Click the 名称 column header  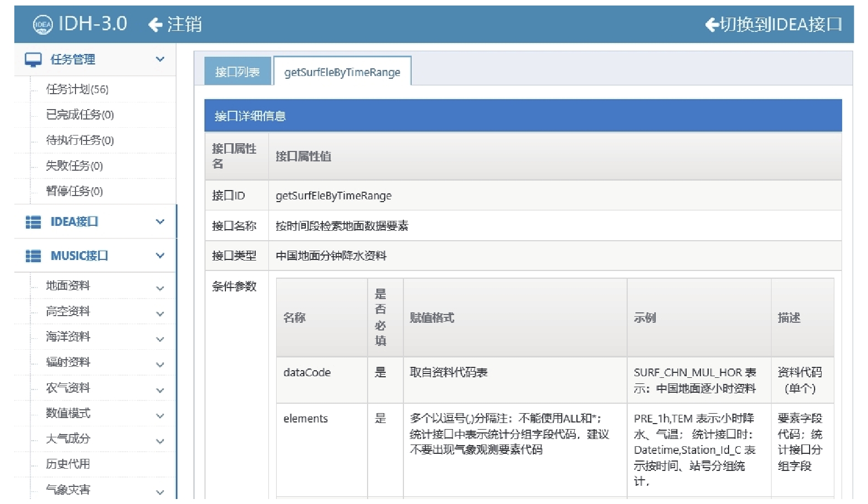322,317
